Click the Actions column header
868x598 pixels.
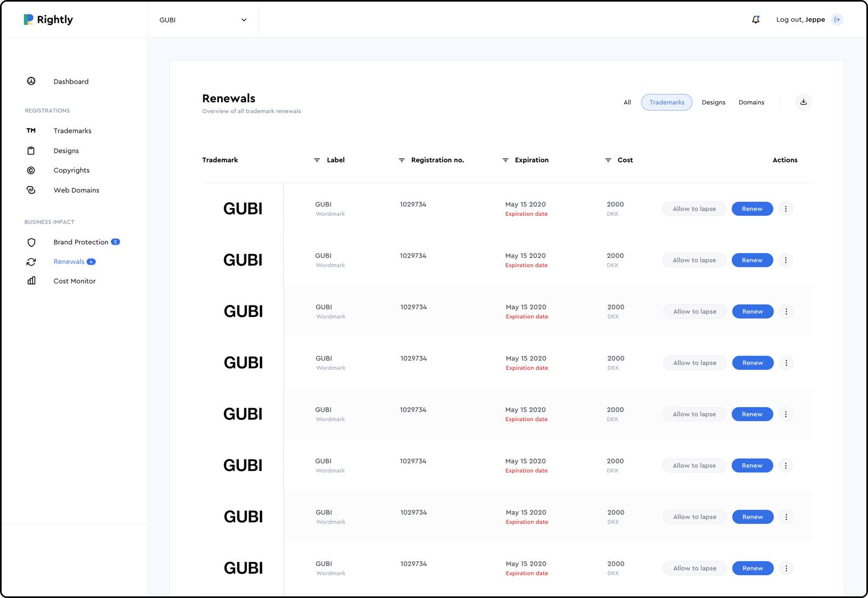point(785,160)
